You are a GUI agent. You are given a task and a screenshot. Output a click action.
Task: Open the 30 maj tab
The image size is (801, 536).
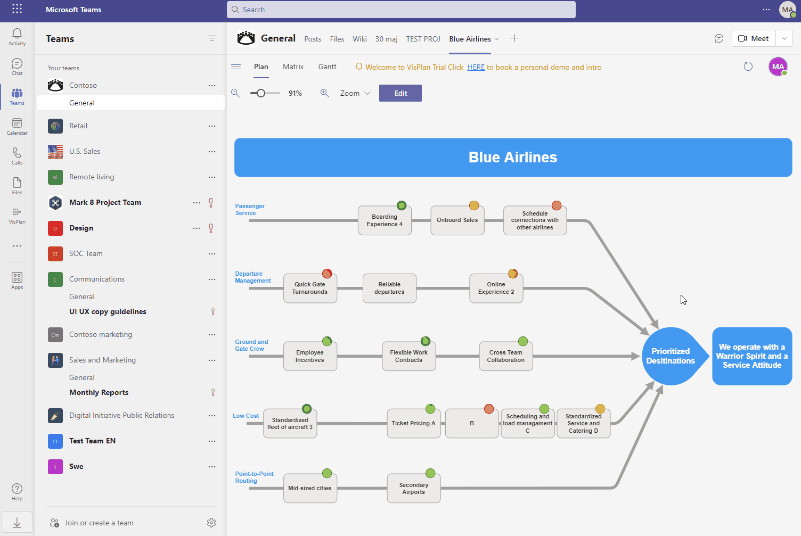click(386, 39)
